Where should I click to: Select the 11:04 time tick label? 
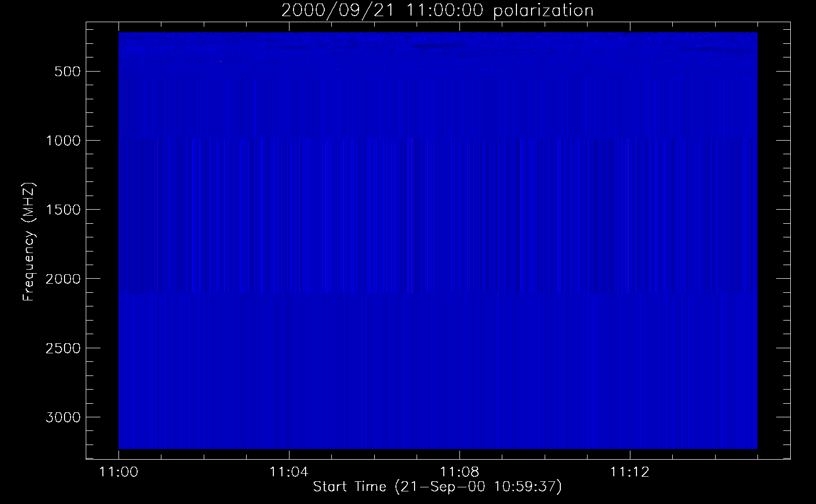coord(289,472)
